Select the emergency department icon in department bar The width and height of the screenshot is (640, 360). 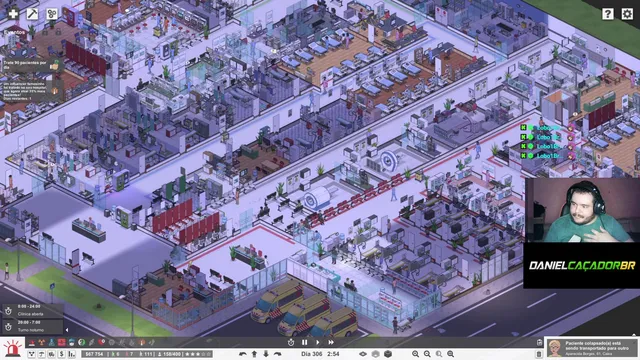pyautogui.click(x=32, y=342)
